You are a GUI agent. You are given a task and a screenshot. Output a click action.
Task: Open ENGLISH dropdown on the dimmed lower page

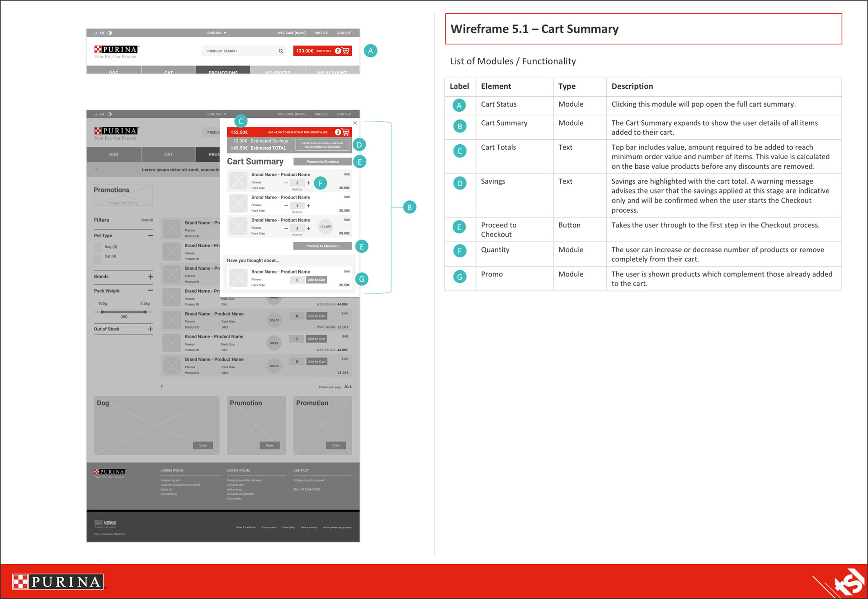tap(217, 114)
